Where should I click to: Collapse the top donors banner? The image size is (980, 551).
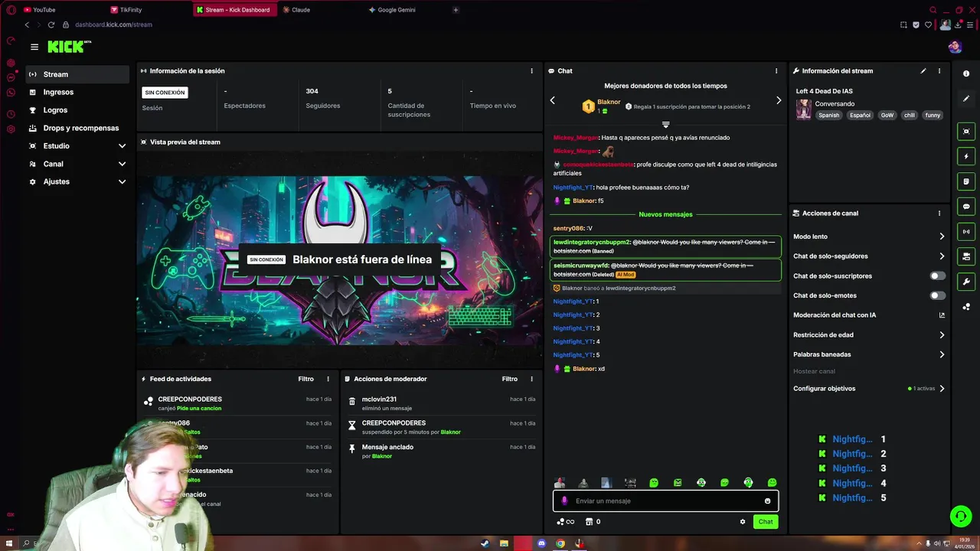click(665, 124)
